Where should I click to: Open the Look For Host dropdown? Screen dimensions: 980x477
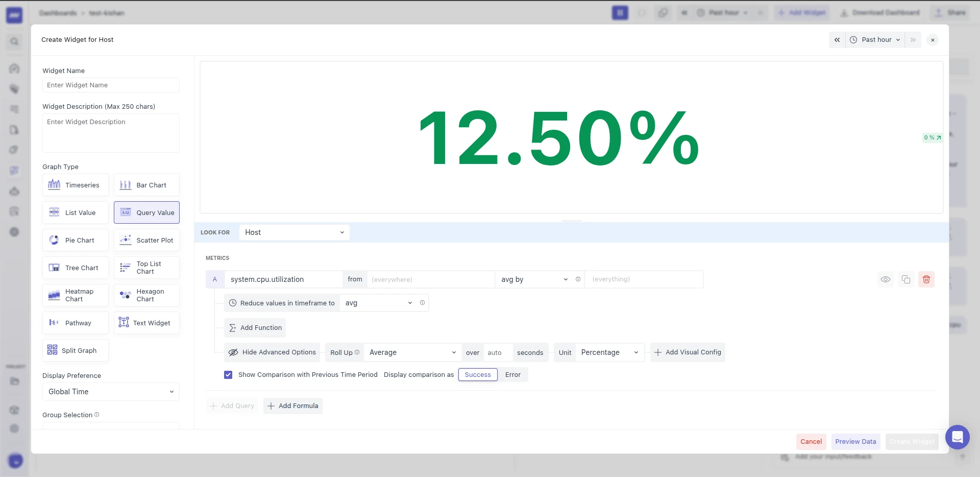(x=295, y=232)
